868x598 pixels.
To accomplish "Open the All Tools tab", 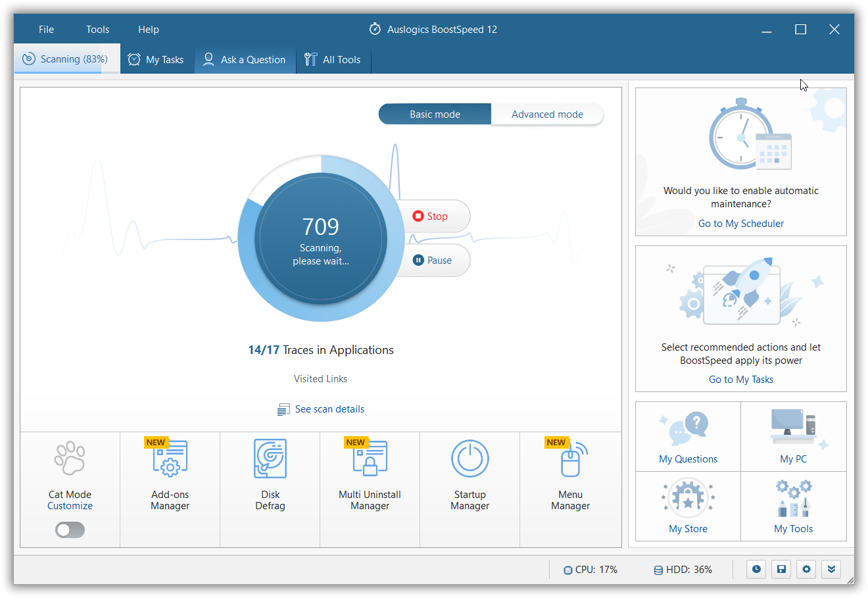I will (333, 59).
